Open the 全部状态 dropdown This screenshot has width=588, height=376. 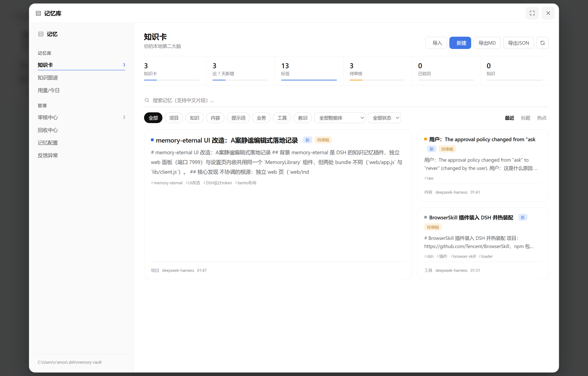click(384, 118)
